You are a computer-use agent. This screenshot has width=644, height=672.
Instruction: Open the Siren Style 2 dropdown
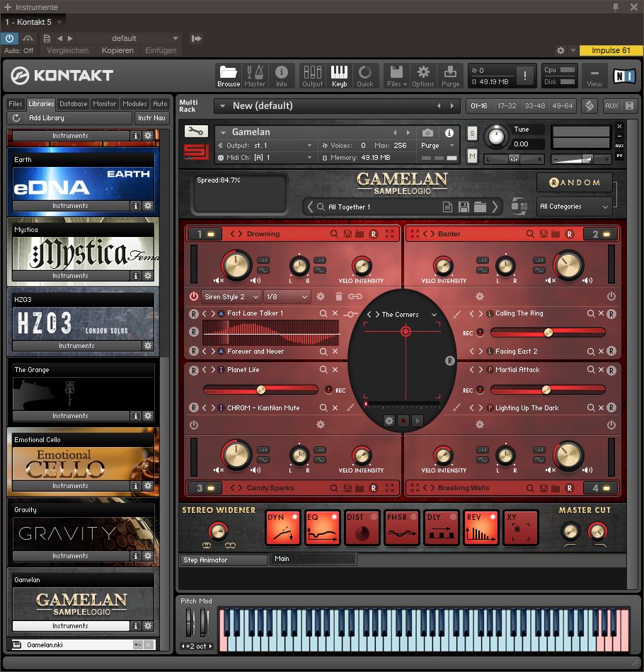(x=231, y=296)
